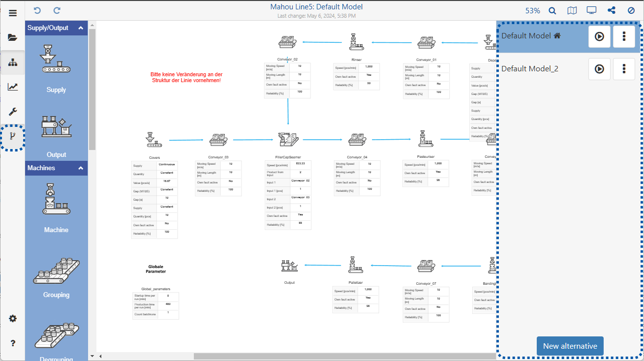This screenshot has width=644, height=361.
Task: Click the 53% zoom level
Action: coord(532,10)
